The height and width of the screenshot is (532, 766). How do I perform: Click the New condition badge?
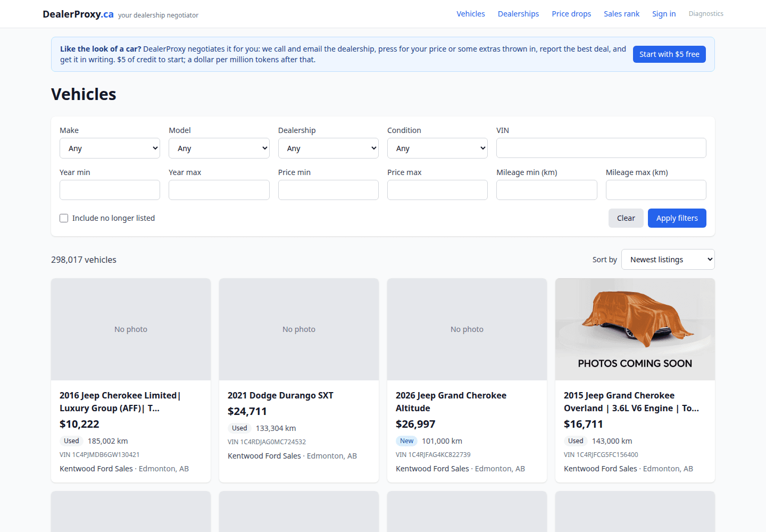tap(406, 441)
